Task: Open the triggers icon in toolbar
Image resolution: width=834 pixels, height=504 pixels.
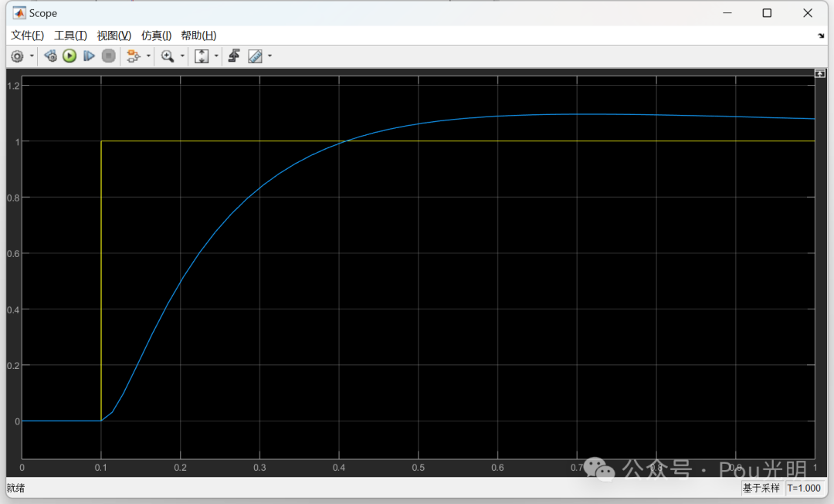Action: coord(234,56)
